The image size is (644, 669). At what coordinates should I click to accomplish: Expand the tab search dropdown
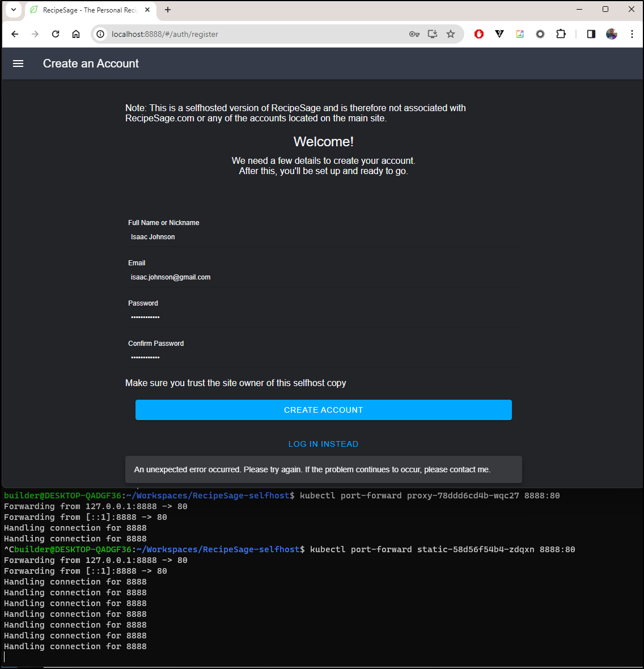pos(14,10)
